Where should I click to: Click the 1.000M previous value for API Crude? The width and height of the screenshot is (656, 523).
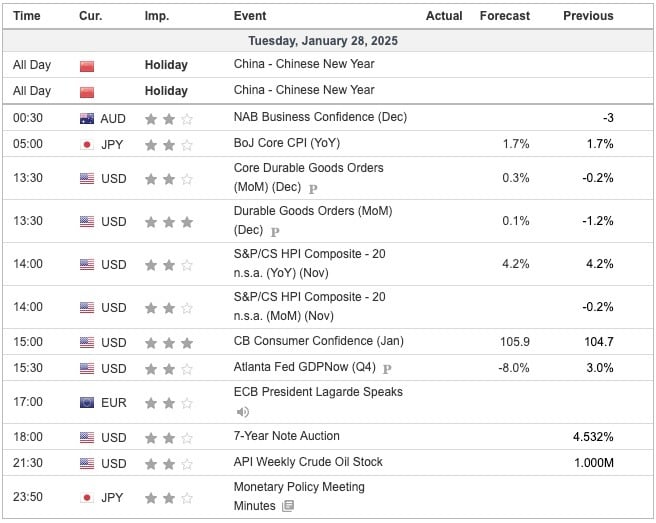pos(594,463)
